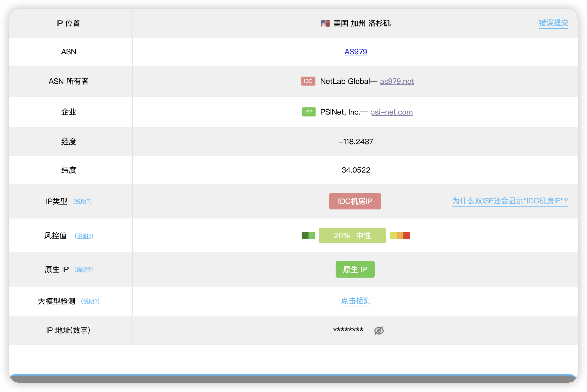Click the red IDC tag icon
The height and width of the screenshot is (392, 587).
pos(308,81)
